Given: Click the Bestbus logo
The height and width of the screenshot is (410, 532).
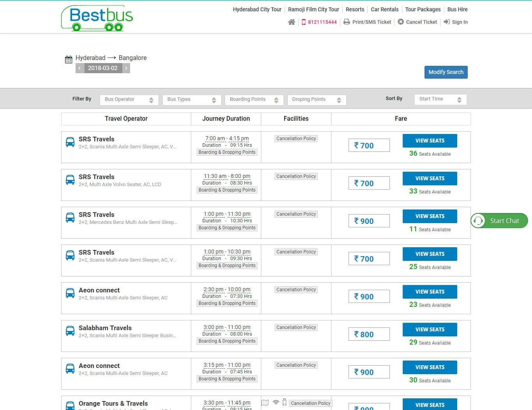Looking at the screenshot, I should [97, 18].
